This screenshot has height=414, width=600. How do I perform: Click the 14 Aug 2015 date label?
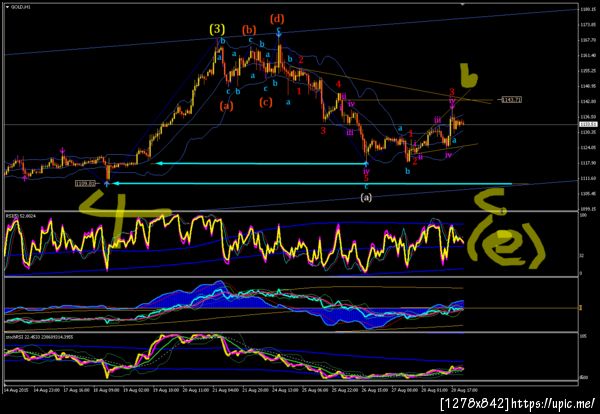(x=15, y=390)
